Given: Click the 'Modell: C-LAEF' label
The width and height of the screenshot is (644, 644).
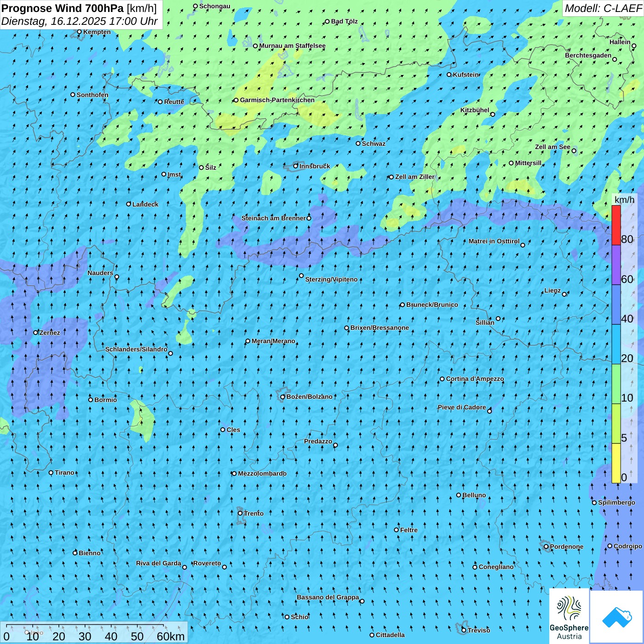Looking at the screenshot, I should pyautogui.click(x=603, y=8).
